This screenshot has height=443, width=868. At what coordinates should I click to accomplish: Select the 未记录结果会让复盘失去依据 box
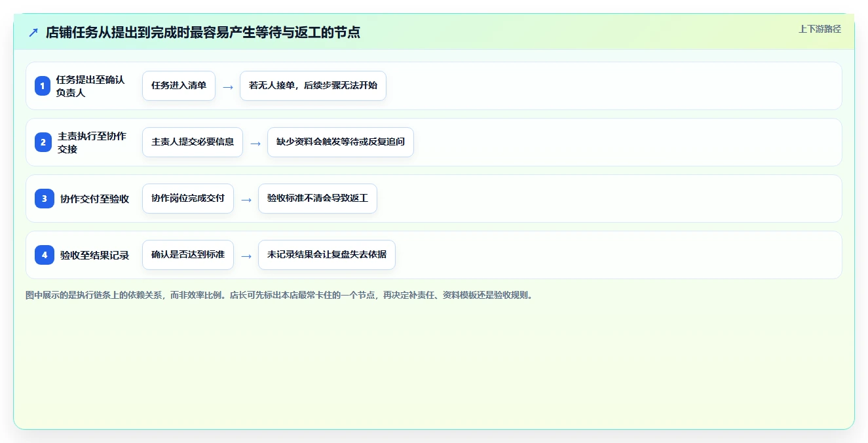pyautogui.click(x=327, y=255)
